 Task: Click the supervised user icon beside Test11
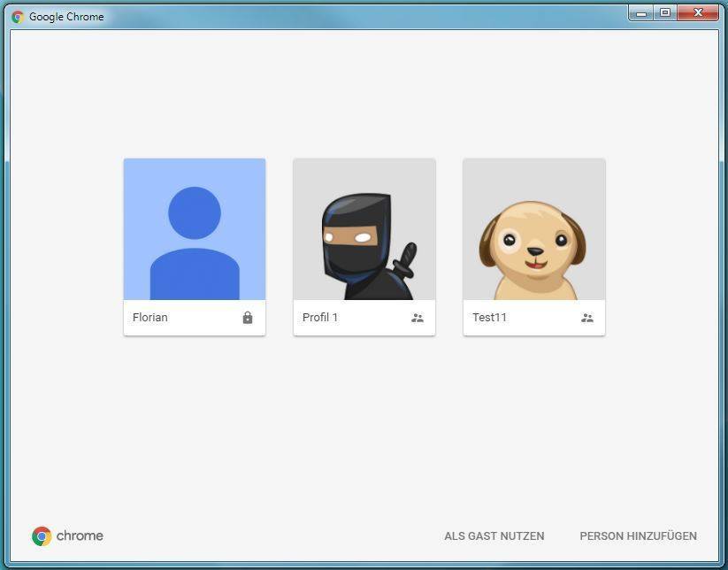(x=587, y=318)
